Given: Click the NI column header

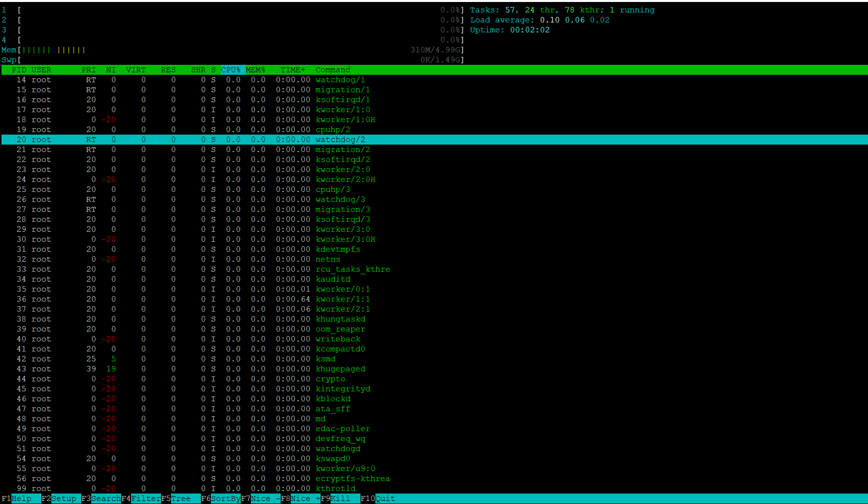Looking at the screenshot, I should [111, 70].
